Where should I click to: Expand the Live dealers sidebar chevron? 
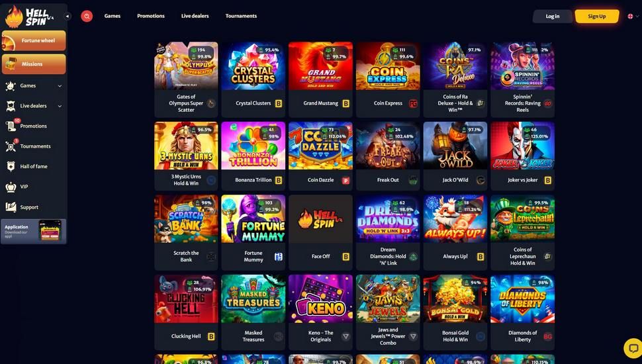(60, 106)
